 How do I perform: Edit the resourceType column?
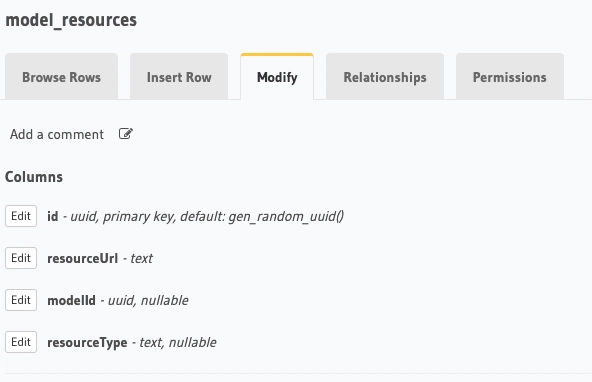21,342
